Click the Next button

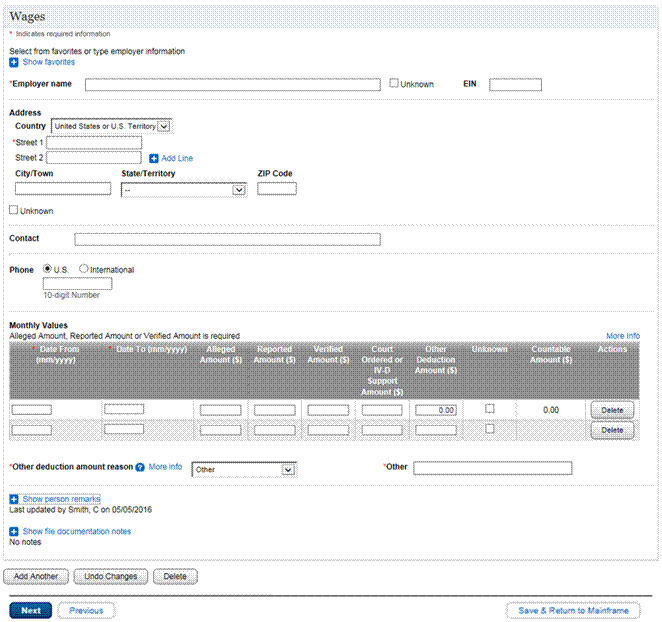point(30,610)
